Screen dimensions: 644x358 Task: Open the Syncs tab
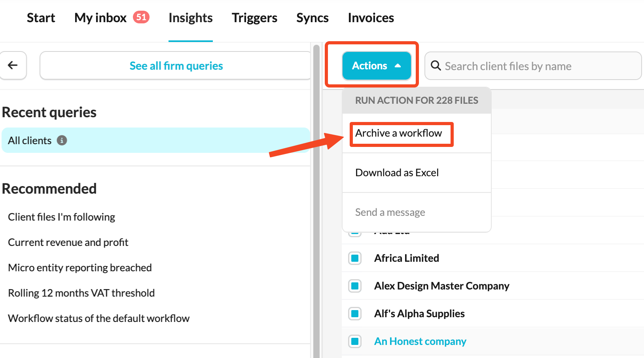[x=312, y=18]
